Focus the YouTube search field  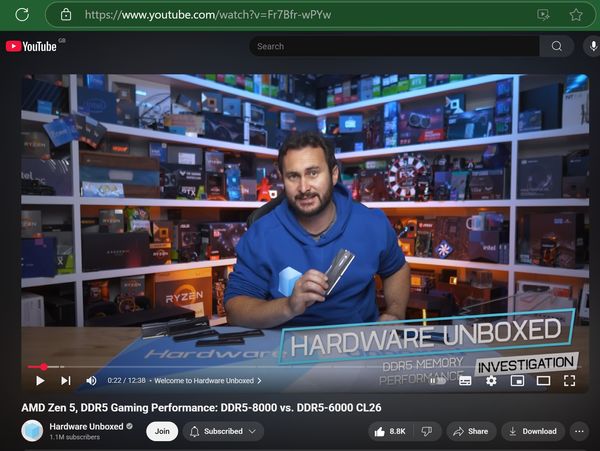click(394, 46)
